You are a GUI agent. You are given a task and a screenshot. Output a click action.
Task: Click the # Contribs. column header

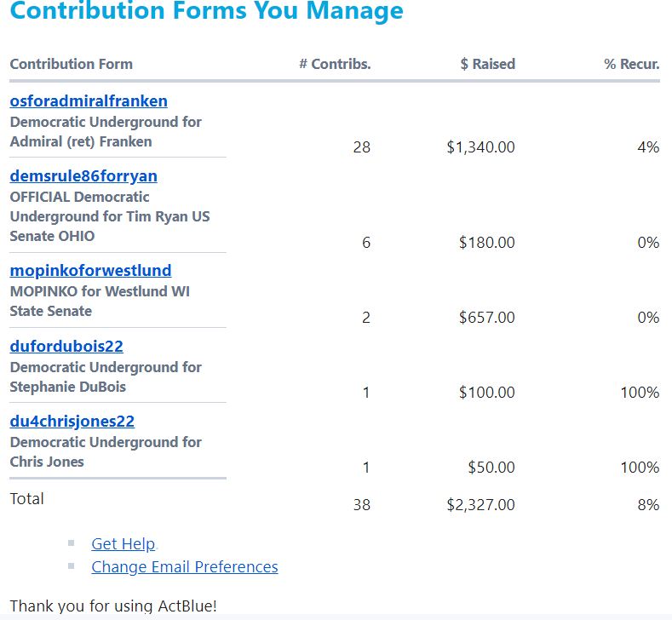pyautogui.click(x=335, y=64)
